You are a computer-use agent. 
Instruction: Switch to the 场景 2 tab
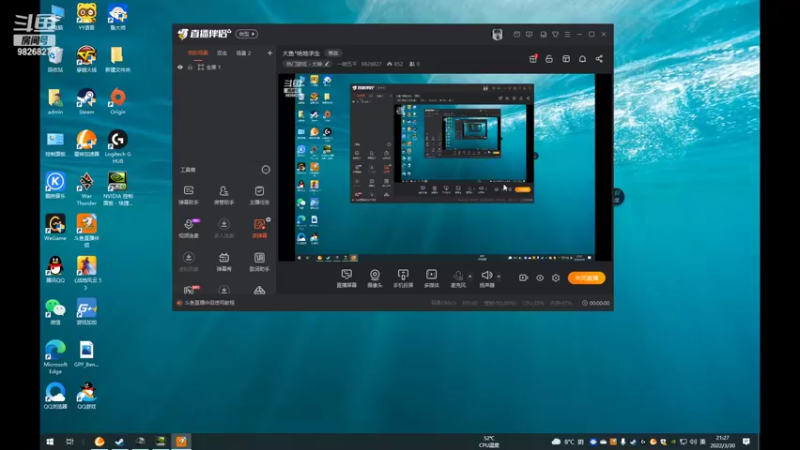(243, 53)
